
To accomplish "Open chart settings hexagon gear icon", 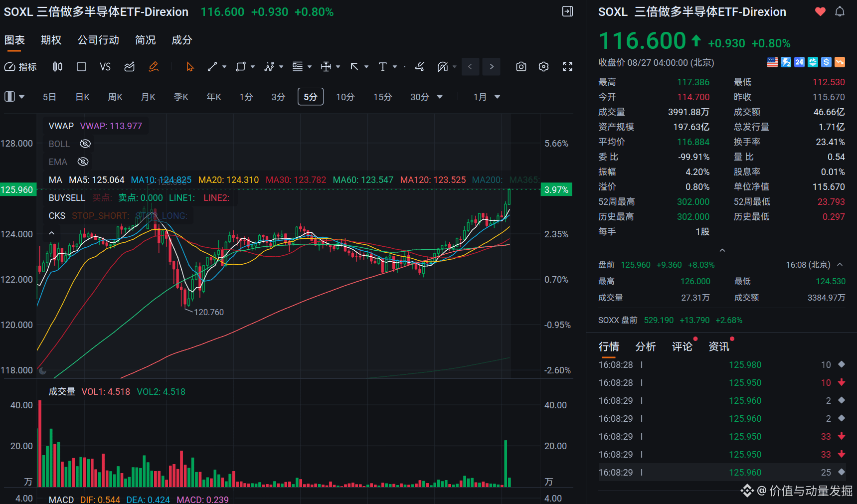I will point(544,67).
